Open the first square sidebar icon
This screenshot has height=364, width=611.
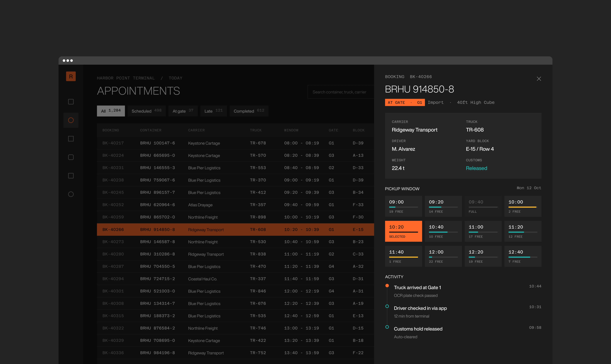[x=71, y=102]
